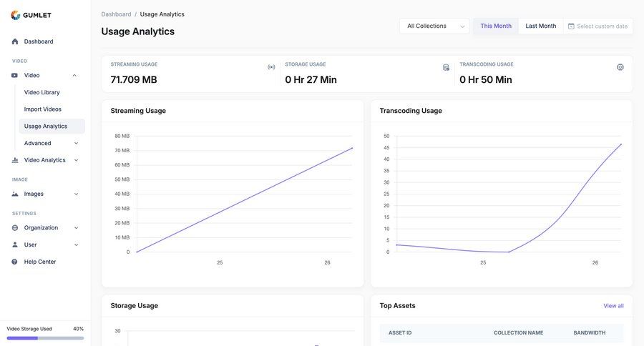Click the 71.709 MB streaming value
The image size is (644, 346).
tap(134, 79)
